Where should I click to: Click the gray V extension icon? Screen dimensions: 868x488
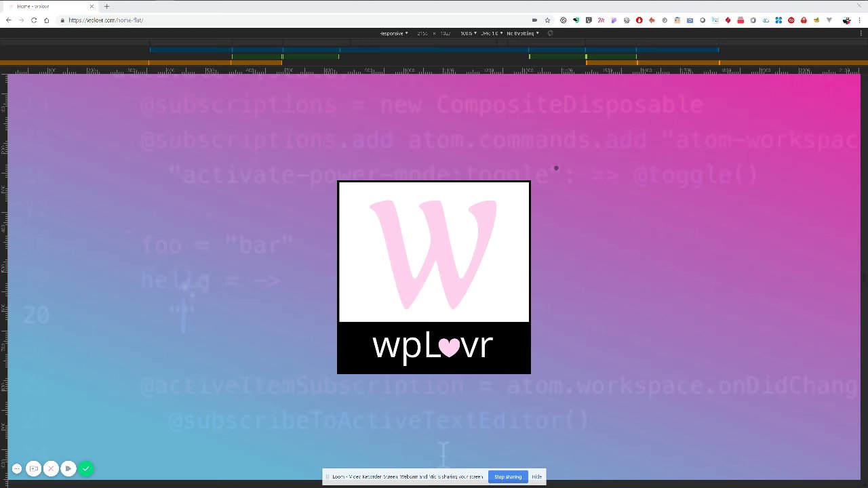click(829, 20)
